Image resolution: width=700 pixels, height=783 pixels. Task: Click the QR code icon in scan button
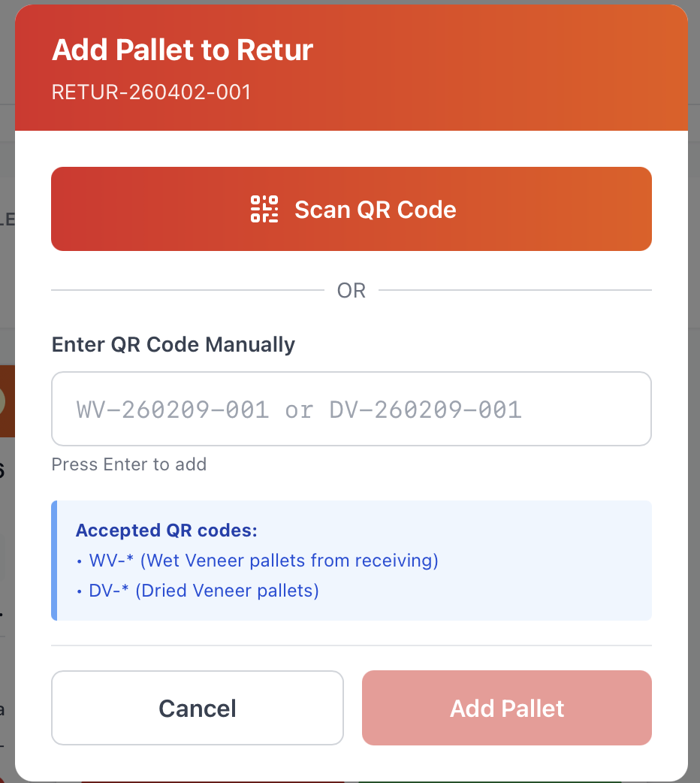pos(264,209)
